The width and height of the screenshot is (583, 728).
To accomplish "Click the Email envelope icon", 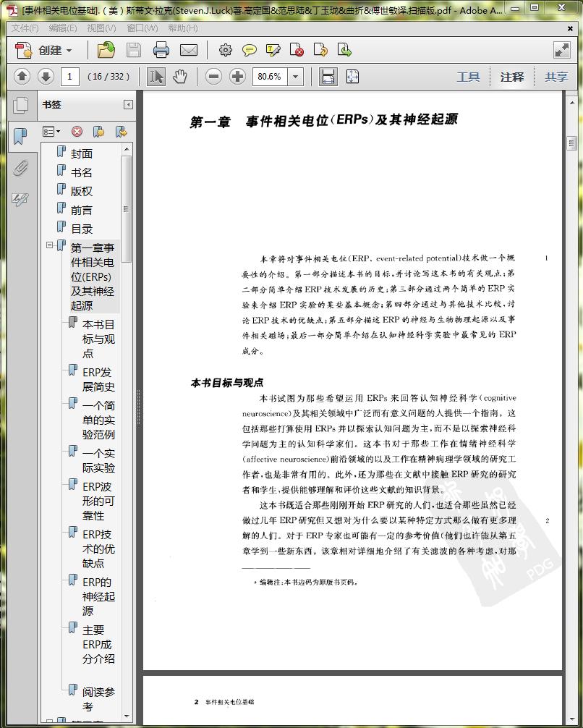I will point(189,50).
